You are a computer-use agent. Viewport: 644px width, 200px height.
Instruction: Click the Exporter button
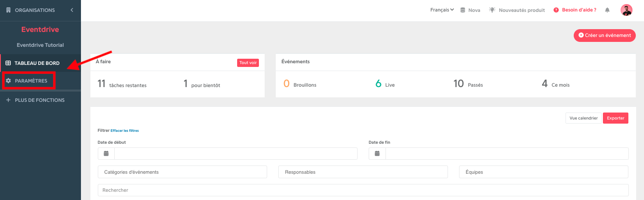pyautogui.click(x=616, y=118)
